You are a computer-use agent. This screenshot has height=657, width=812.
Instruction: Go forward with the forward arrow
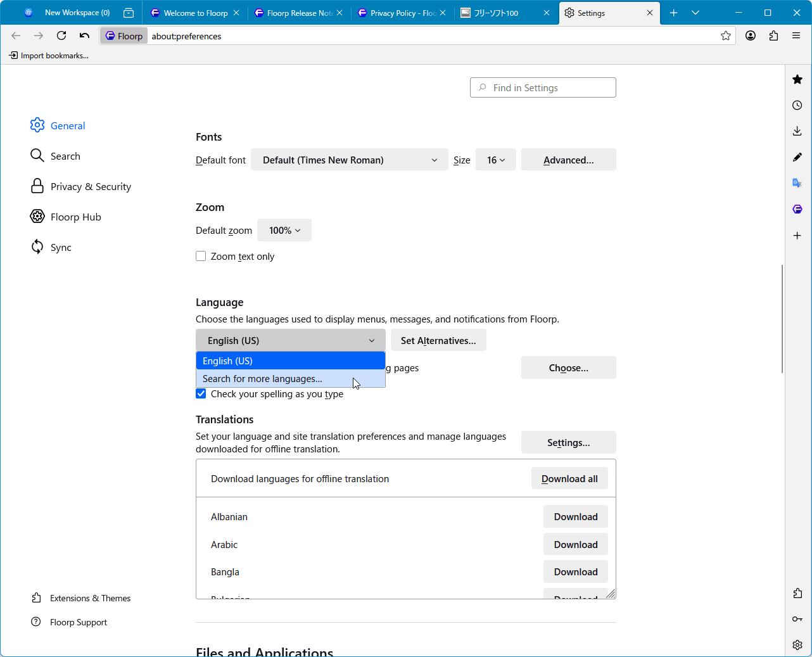pos(39,35)
